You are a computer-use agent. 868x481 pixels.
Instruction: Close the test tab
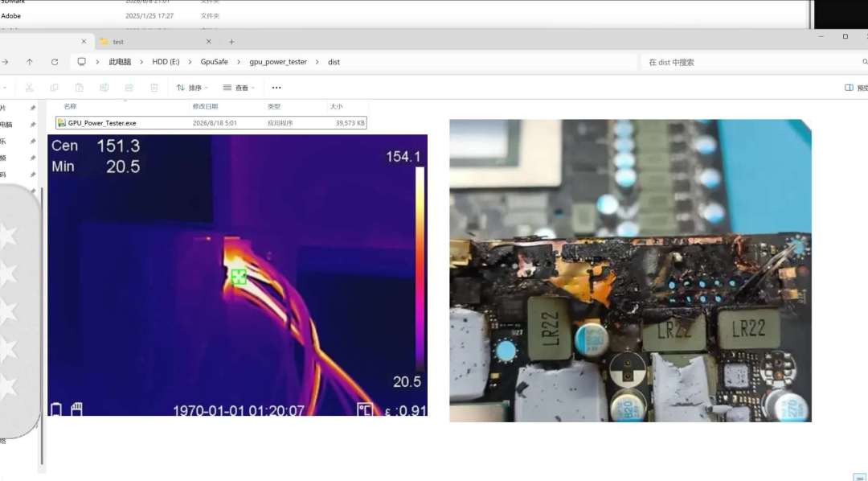point(209,42)
